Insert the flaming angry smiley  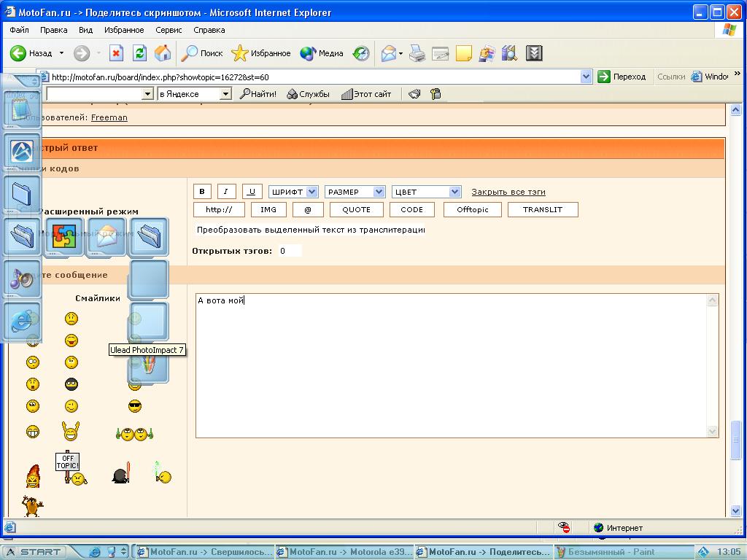32,475
